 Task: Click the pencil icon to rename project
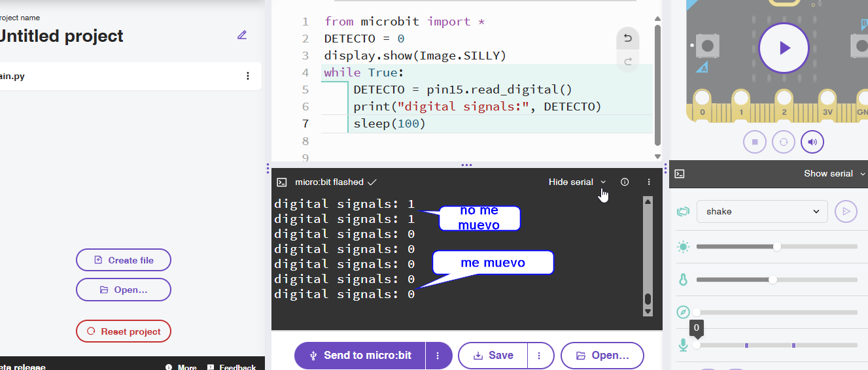[242, 35]
